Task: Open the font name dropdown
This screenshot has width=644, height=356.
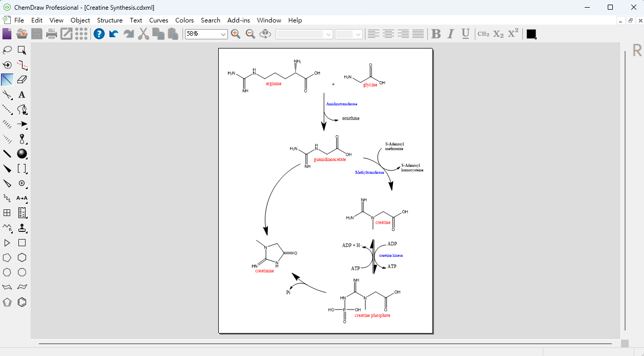Action: pos(304,34)
